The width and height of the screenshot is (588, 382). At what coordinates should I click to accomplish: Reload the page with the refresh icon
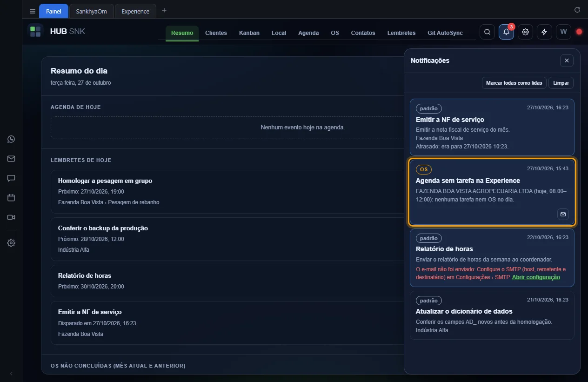(x=577, y=10)
